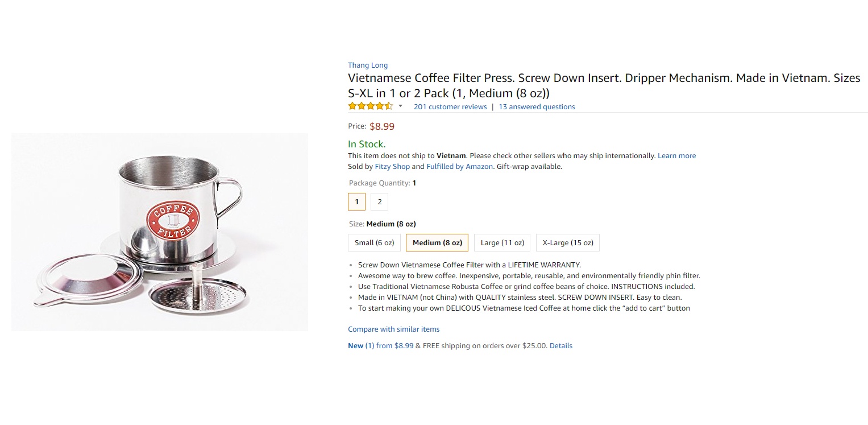Pick the X-Large (15 oz) size
This screenshot has width=868, height=425.
coord(567,242)
